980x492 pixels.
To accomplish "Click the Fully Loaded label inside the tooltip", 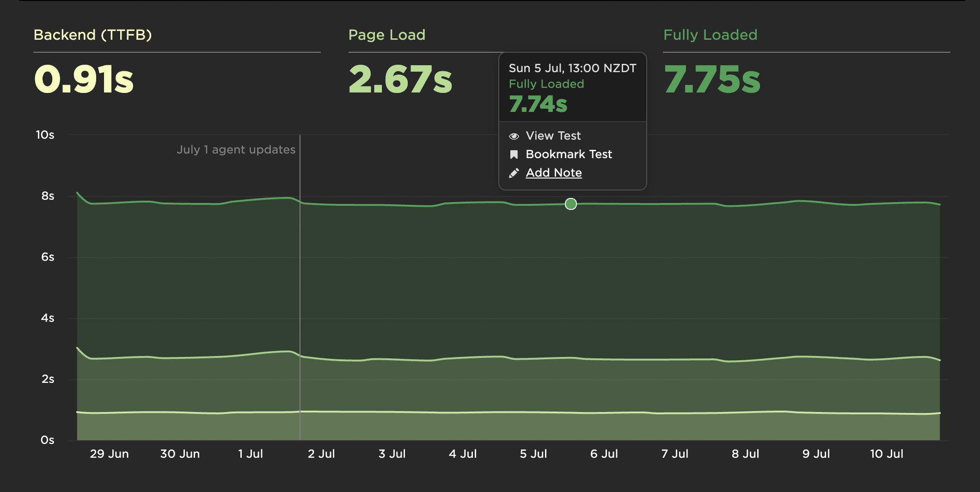I will pos(546,84).
